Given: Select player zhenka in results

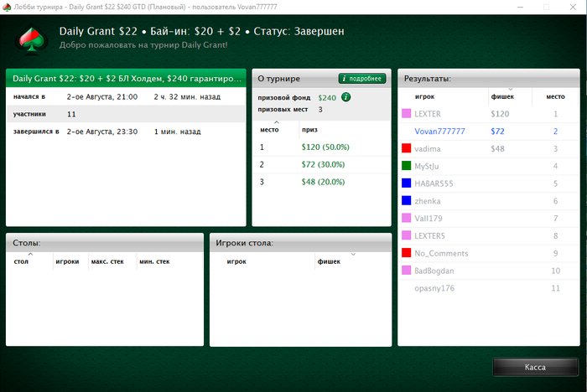Looking at the screenshot, I should (x=489, y=201).
